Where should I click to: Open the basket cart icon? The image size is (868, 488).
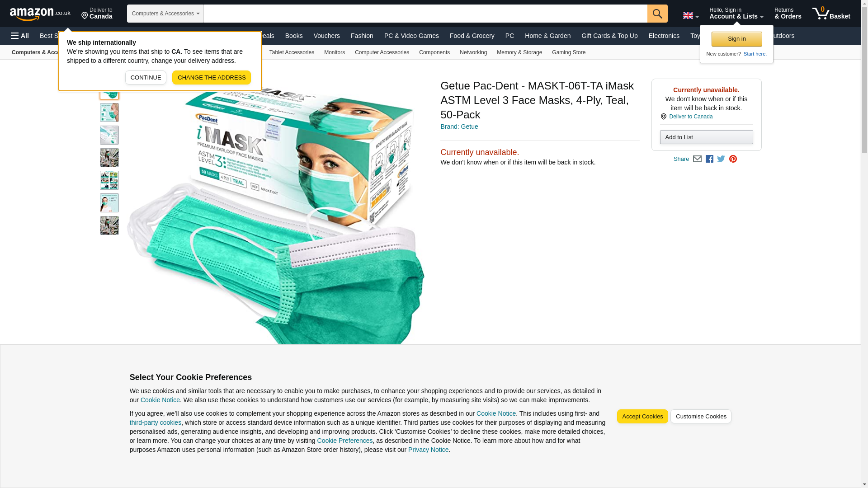point(831,14)
